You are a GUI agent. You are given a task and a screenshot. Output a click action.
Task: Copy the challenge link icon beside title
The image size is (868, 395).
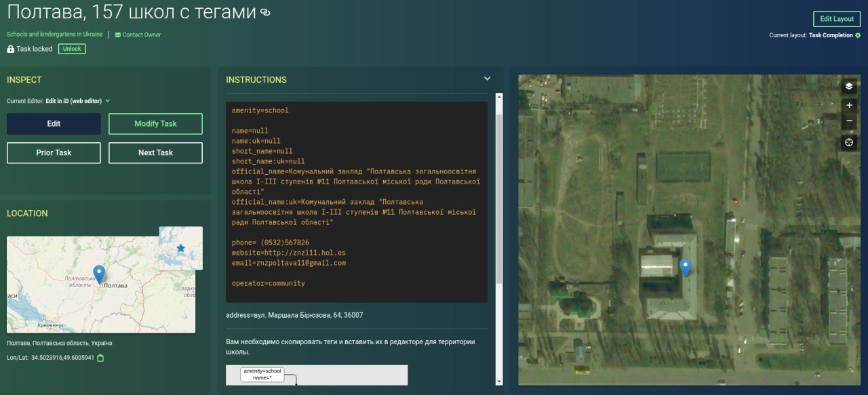pos(265,12)
